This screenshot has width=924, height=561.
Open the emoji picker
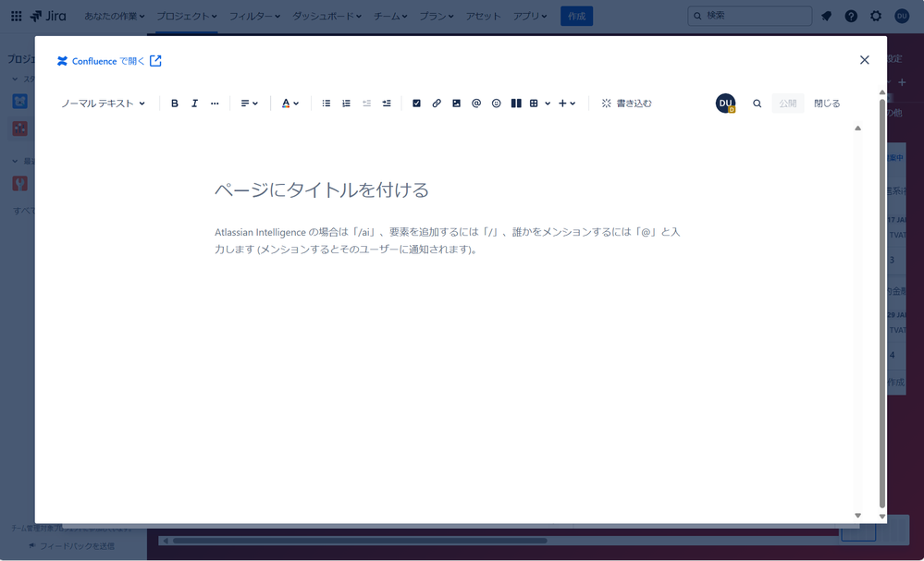click(x=496, y=103)
